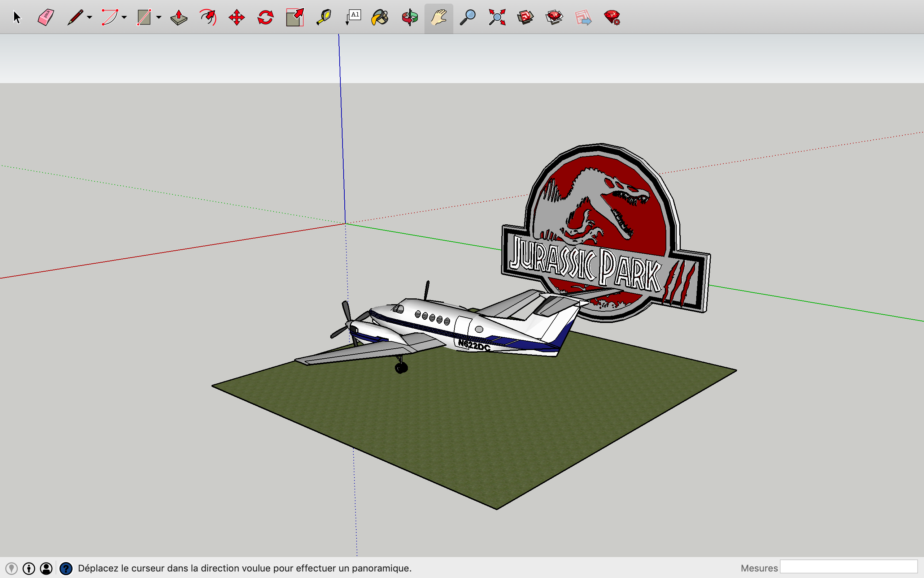Activate the Push/Pull tool
The image size is (924, 578).
pos(179,17)
